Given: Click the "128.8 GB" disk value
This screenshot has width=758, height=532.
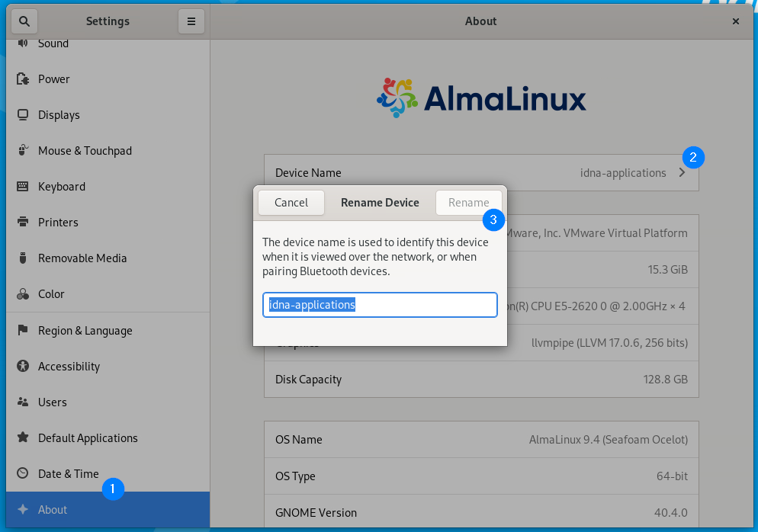Looking at the screenshot, I should click(665, 380).
